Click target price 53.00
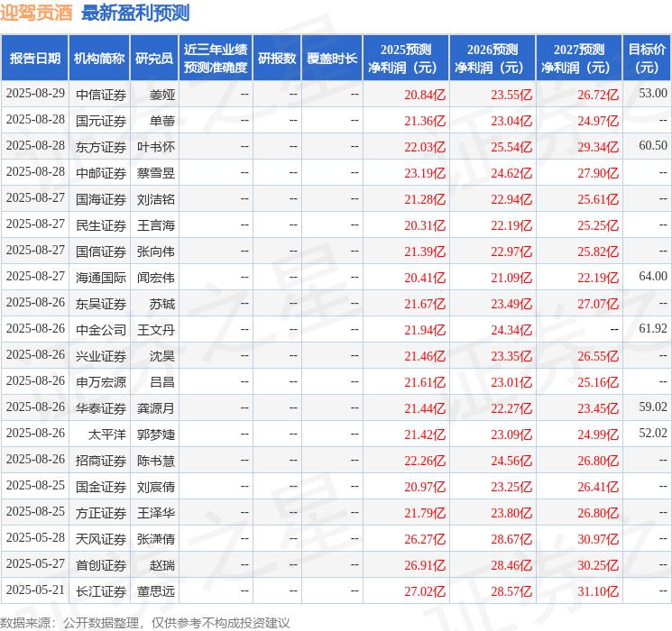 coord(653,94)
